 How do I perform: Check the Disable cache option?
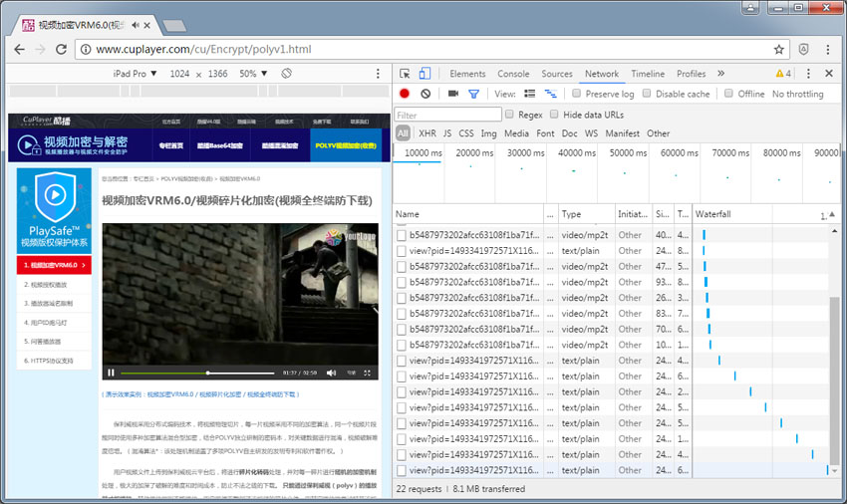click(646, 94)
